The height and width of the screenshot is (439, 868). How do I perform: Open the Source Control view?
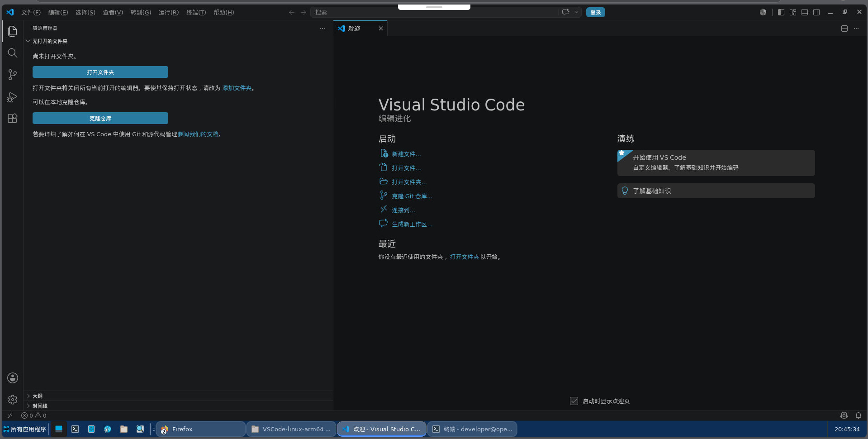pyautogui.click(x=12, y=75)
